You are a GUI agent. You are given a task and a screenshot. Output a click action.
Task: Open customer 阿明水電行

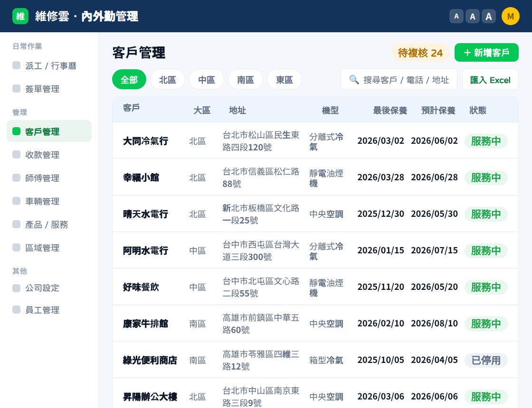click(145, 250)
